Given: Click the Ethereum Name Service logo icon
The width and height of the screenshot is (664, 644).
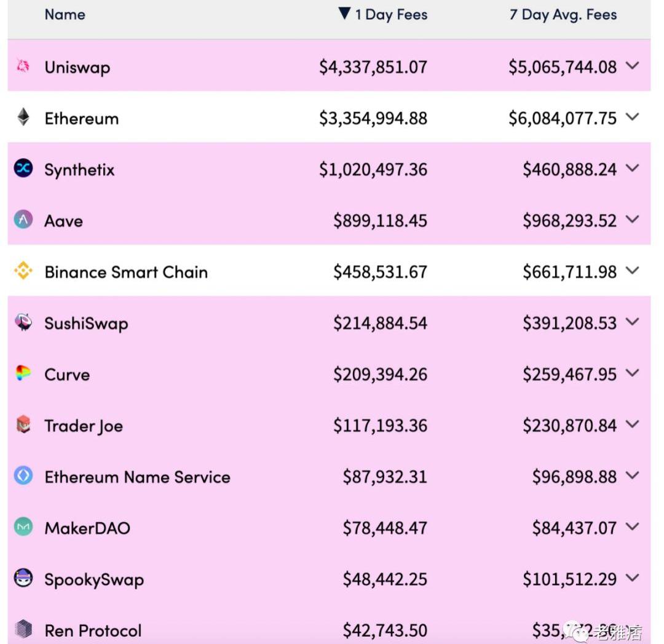Looking at the screenshot, I should [x=23, y=475].
